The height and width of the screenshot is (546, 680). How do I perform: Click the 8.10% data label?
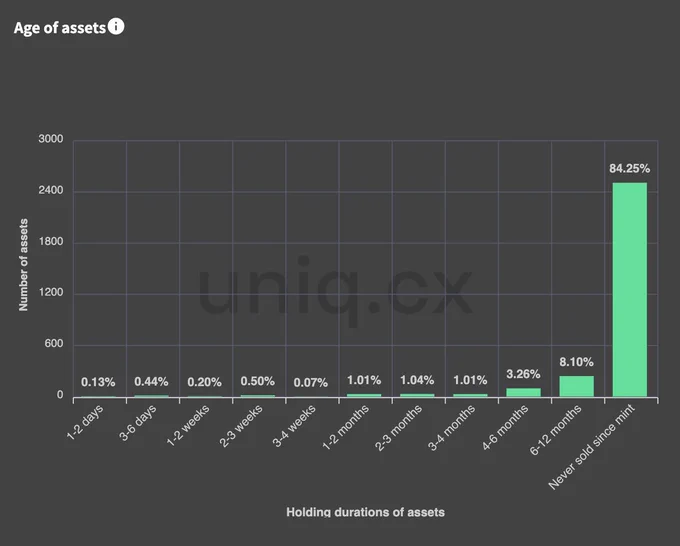click(x=576, y=362)
